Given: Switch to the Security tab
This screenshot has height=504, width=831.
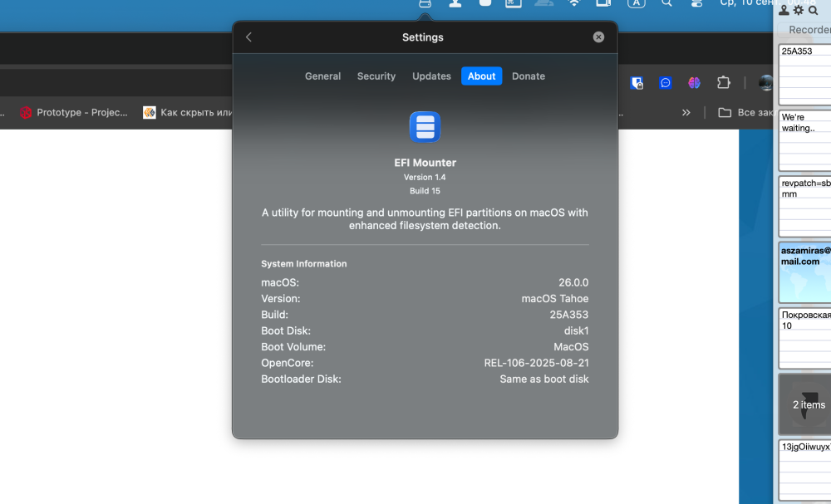Looking at the screenshot, I should coord(376,76).
